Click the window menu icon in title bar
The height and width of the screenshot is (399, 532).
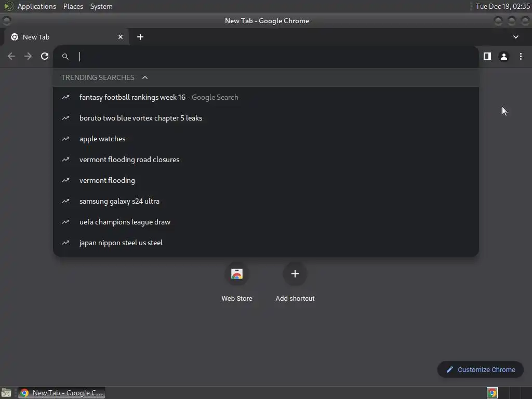6,21
